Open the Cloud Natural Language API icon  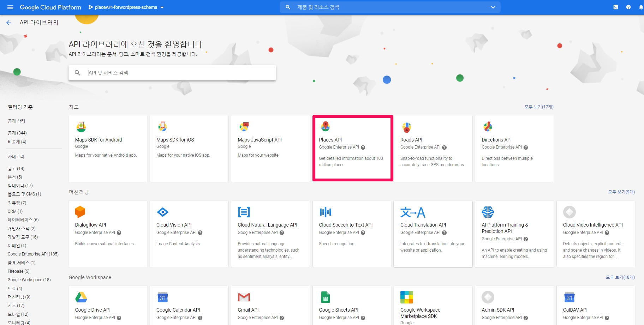244,212
